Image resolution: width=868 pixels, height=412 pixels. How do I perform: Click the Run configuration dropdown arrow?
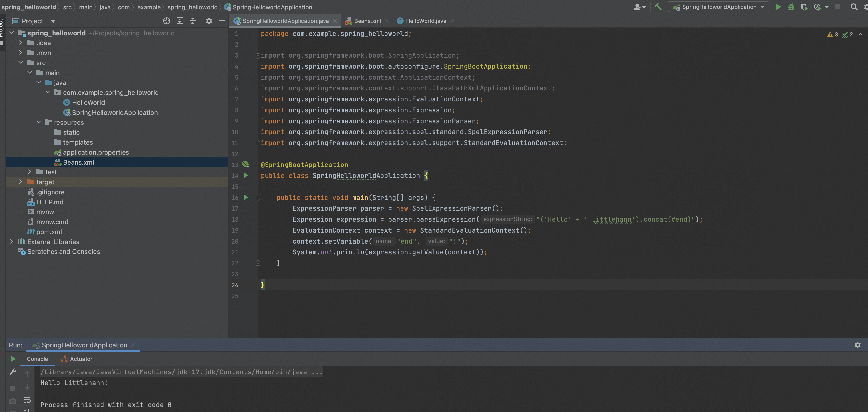tap(764, 7)
